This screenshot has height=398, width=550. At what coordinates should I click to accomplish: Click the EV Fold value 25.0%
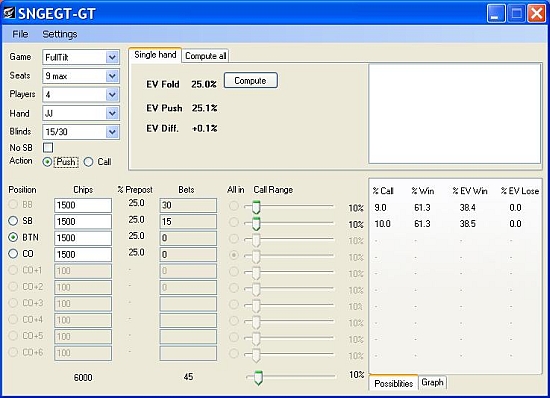tap(204, 85)
